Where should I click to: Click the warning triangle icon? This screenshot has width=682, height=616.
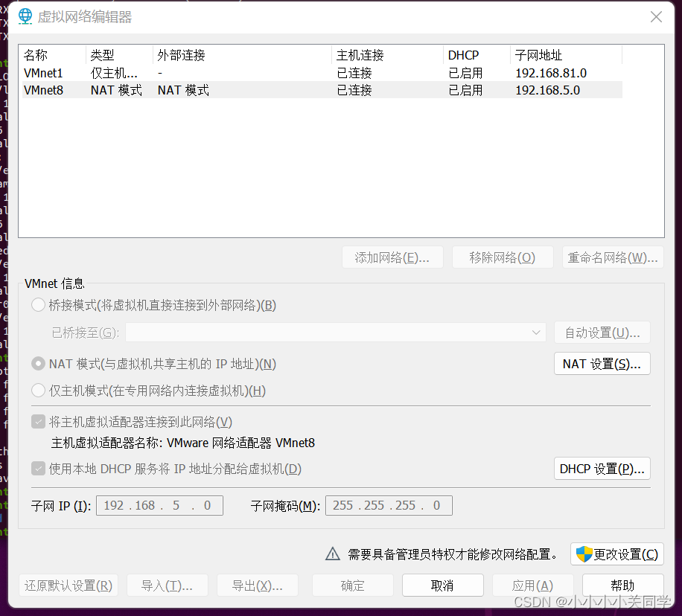point(333,554)
